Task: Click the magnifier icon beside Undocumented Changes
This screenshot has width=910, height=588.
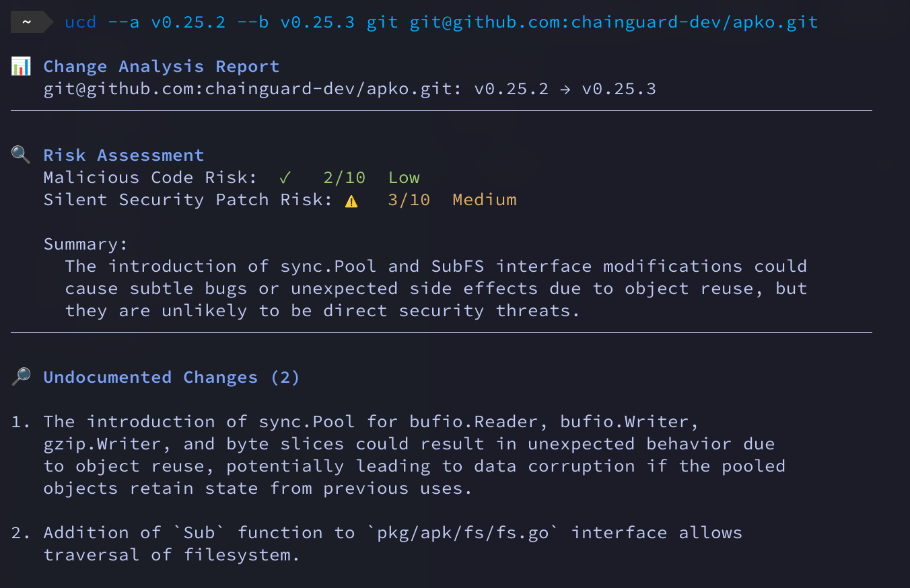Action: [x=21, y=377]
